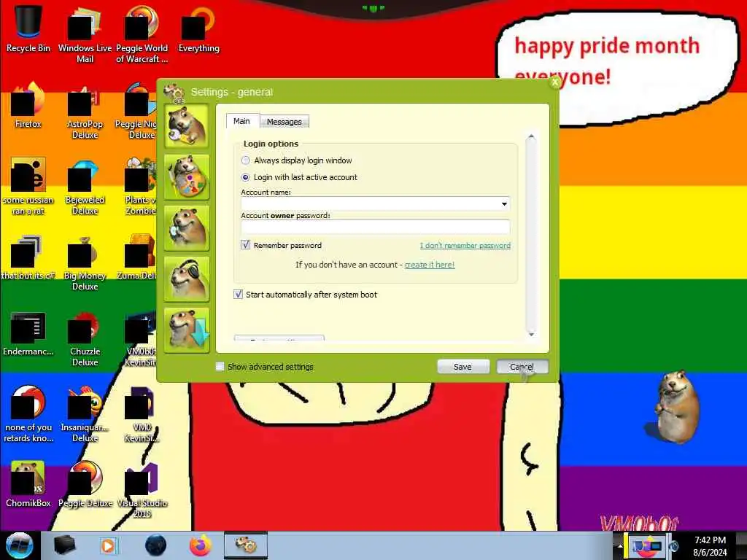This screenshot has width=747, height=560.
Task: Switch to the Main tab
Action: click(x=241, y=121)
